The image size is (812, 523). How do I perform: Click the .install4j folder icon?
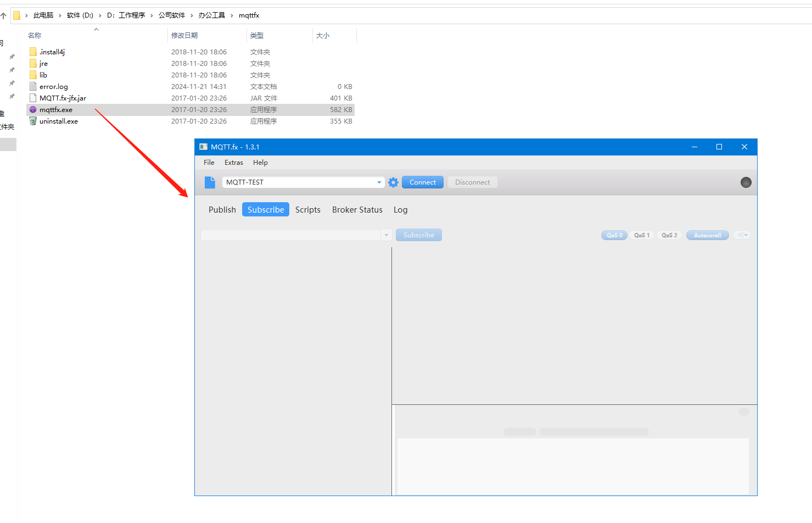tap(33, 52)
